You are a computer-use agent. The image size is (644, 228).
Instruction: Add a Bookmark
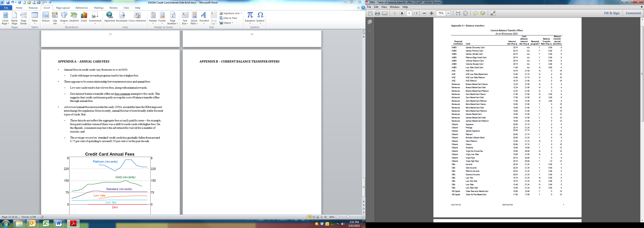click(122, 17)
